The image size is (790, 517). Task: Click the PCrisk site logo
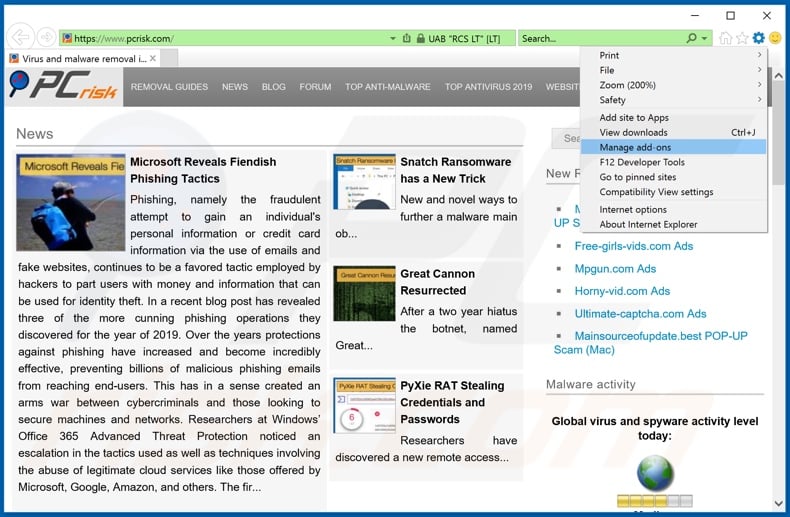tap(63, 85)
